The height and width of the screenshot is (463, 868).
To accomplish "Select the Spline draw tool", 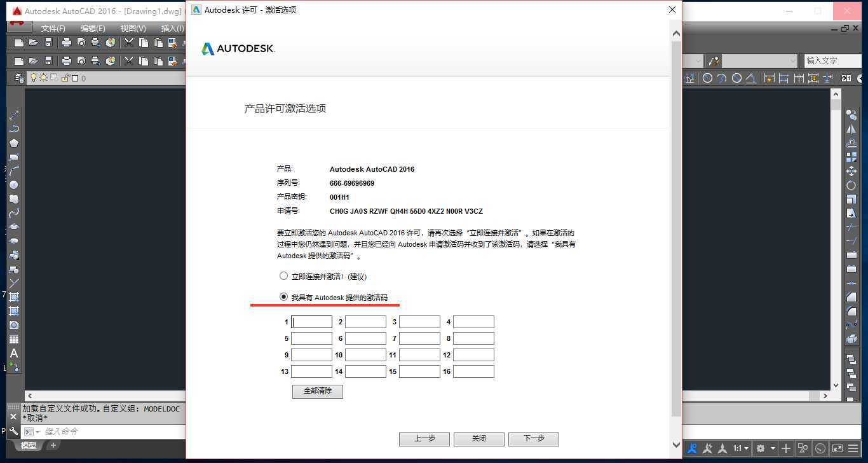I will point(14,212).
